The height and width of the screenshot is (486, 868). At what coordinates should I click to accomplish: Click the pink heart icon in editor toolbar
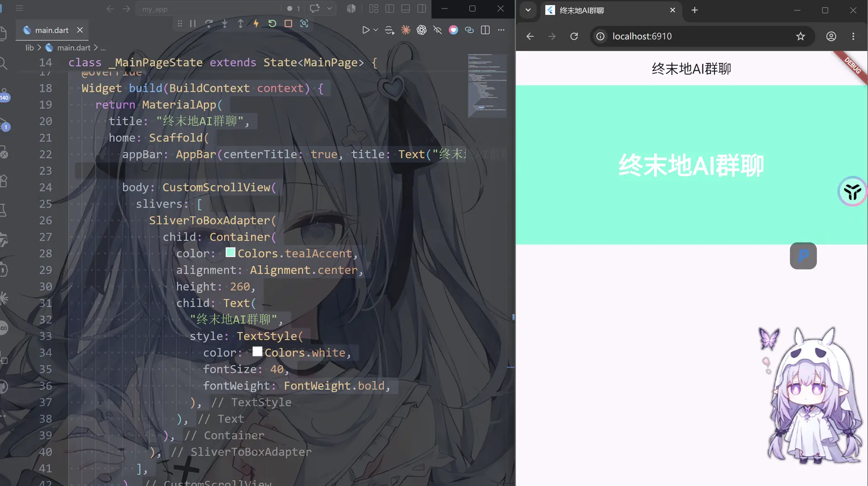[453, 30]
